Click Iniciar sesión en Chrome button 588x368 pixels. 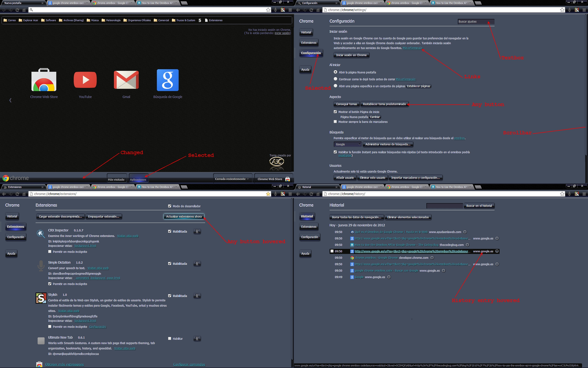[x=351, y=55]
